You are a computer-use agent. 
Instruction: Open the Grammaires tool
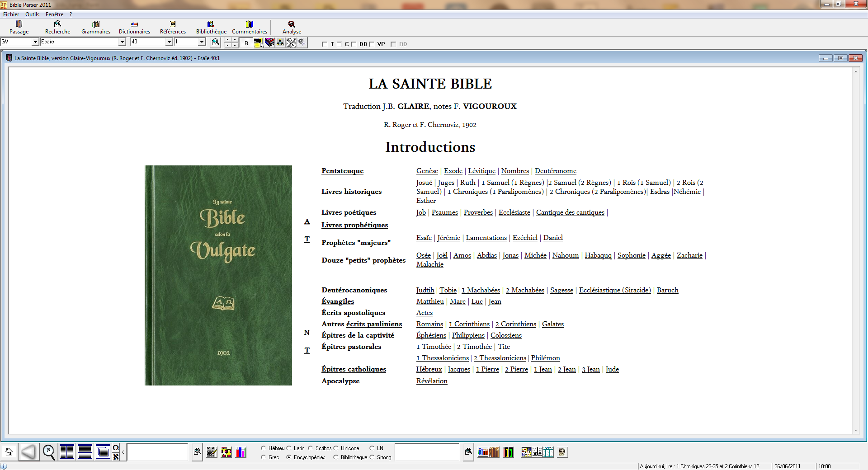pos(96,27)
